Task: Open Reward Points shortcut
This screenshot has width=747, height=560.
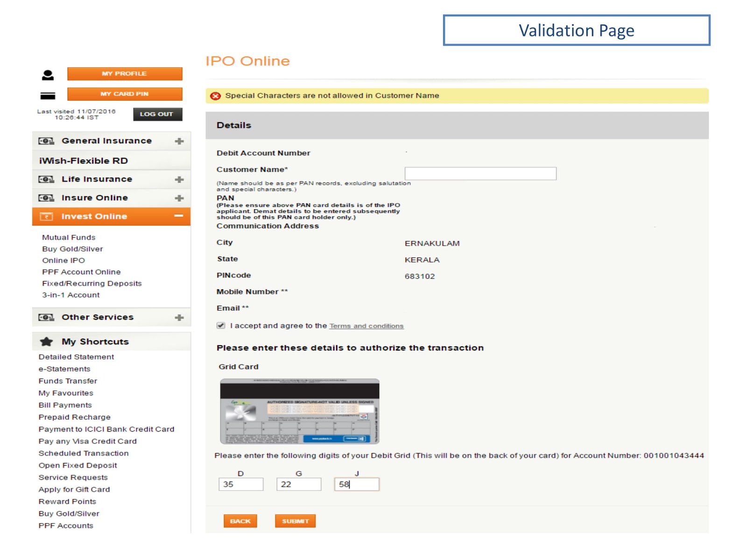Action: (x=67, y=502)
